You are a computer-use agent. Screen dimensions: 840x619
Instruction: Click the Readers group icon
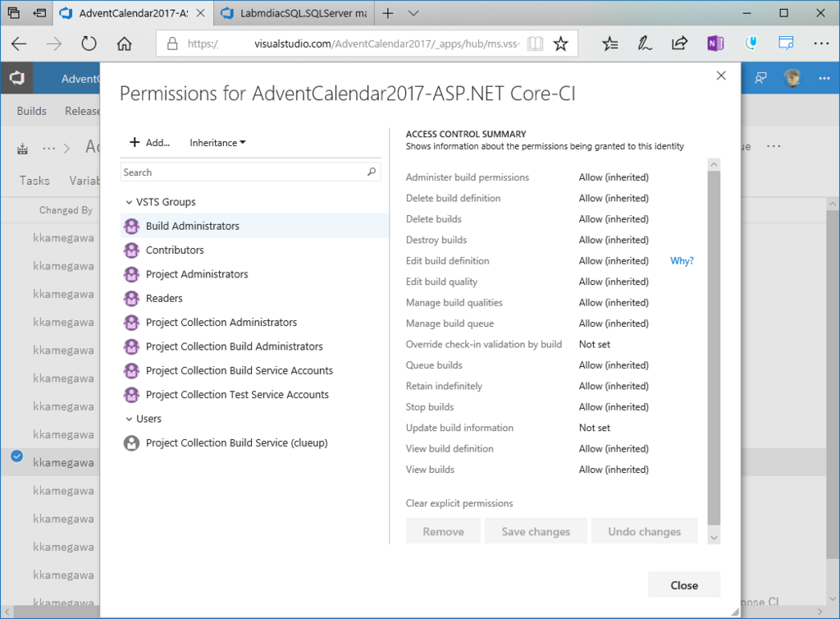tap(131, 299)
